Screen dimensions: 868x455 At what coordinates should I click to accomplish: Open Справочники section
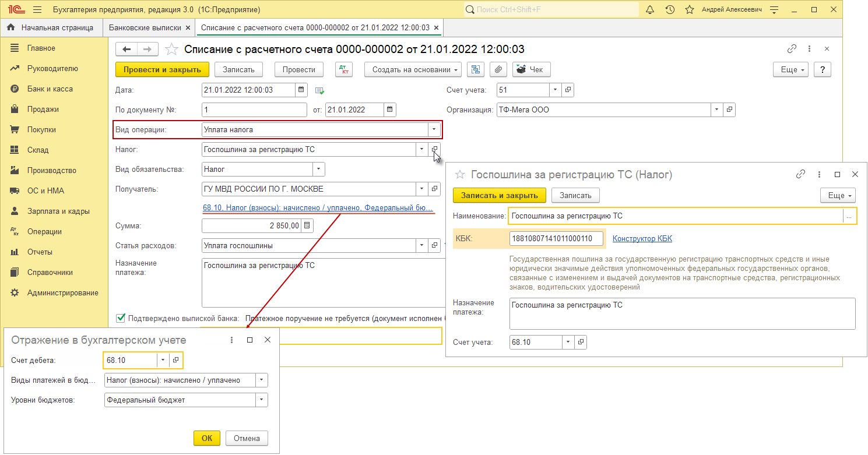[50, 272]
